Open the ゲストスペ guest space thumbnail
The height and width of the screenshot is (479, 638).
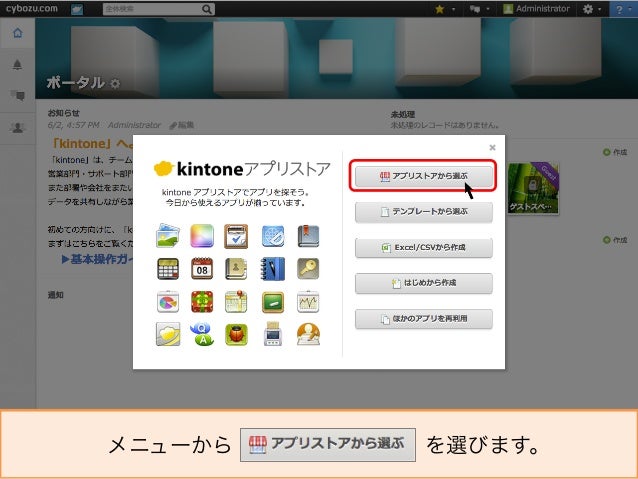click(533, 188)
